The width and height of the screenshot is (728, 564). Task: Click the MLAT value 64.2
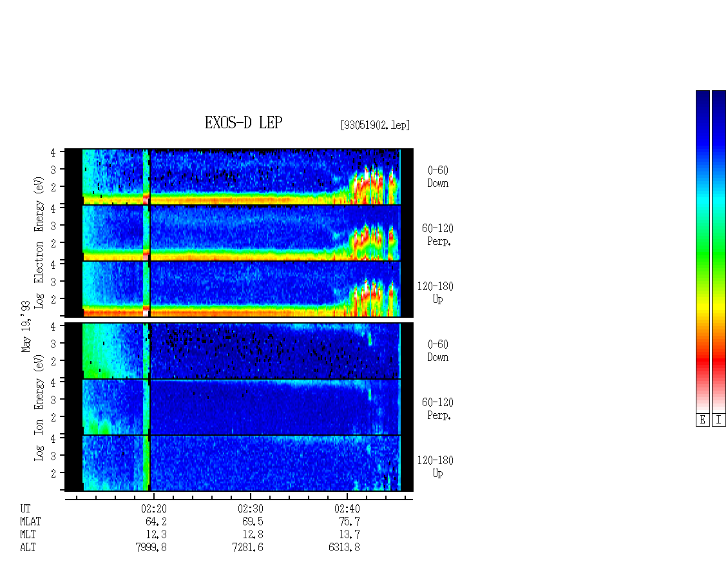[156, 521]
